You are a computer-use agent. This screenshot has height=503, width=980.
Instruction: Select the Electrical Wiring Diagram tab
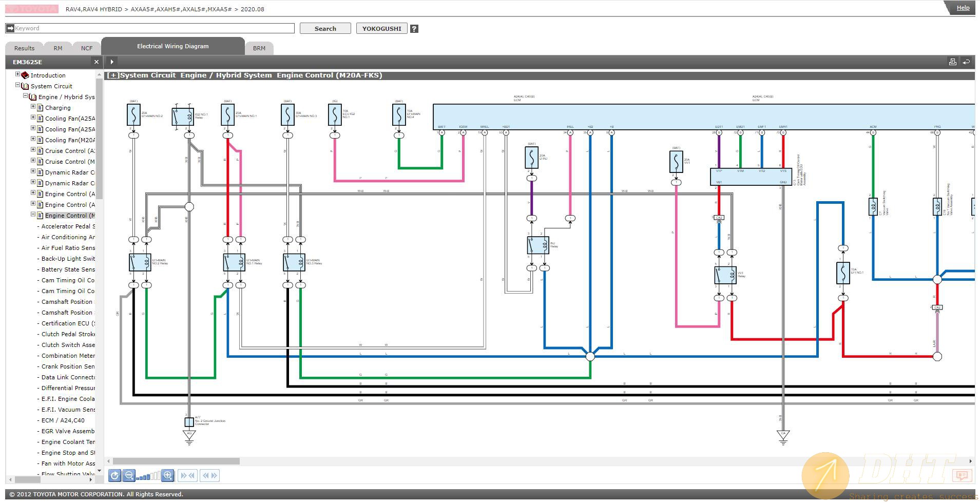point(173,46)
